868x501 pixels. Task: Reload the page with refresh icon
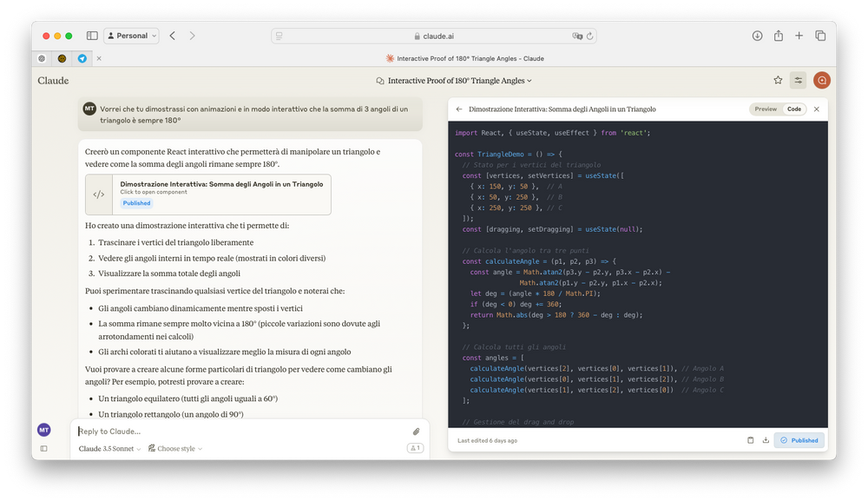(589, 36)
